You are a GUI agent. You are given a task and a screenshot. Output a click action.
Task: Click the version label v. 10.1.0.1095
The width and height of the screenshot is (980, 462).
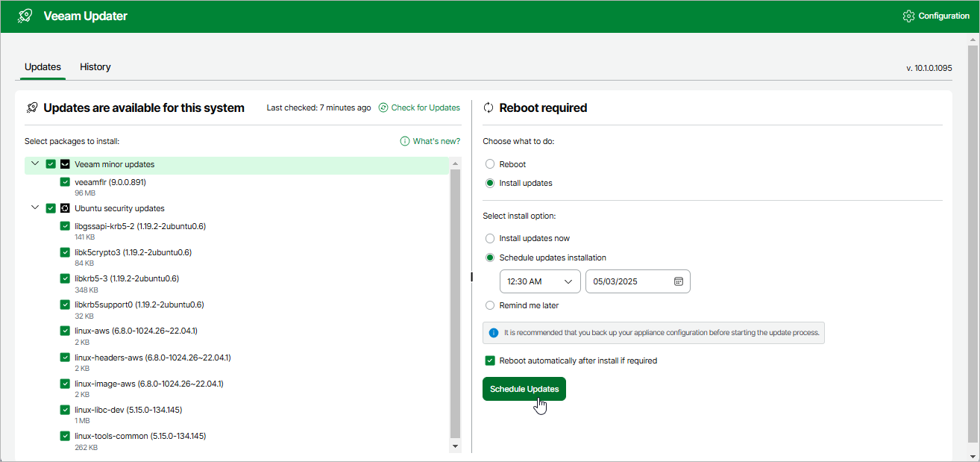(x=929, y=68)
